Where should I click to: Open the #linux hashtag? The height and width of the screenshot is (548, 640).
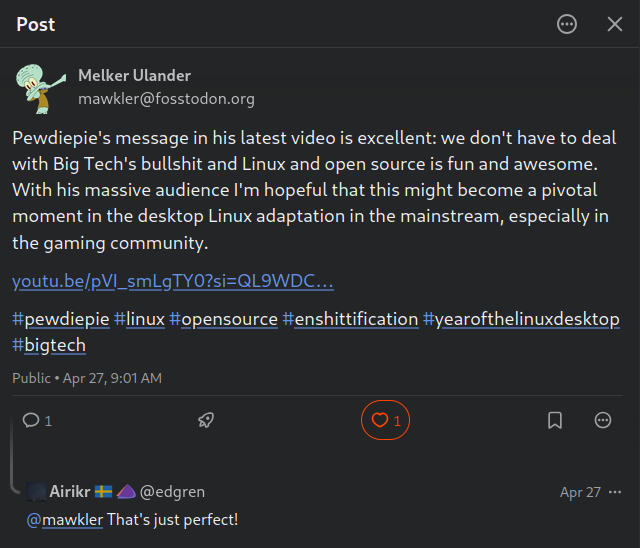[139, 319]
